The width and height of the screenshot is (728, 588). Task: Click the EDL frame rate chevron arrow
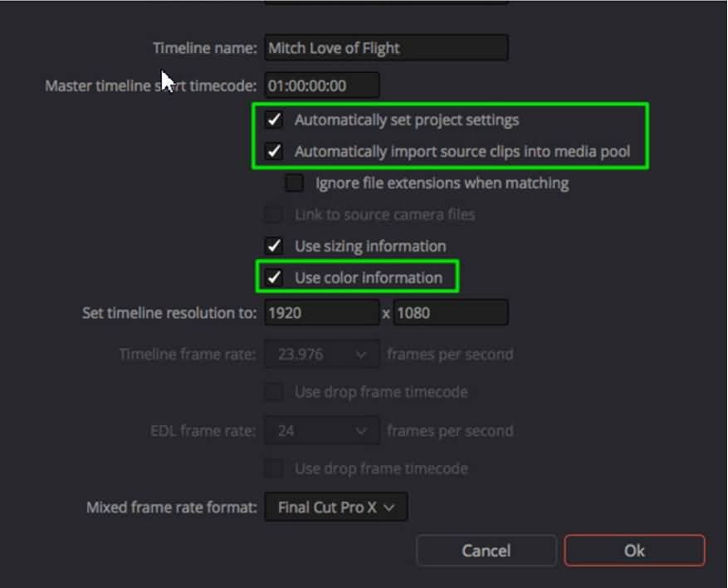coord(361,431)
